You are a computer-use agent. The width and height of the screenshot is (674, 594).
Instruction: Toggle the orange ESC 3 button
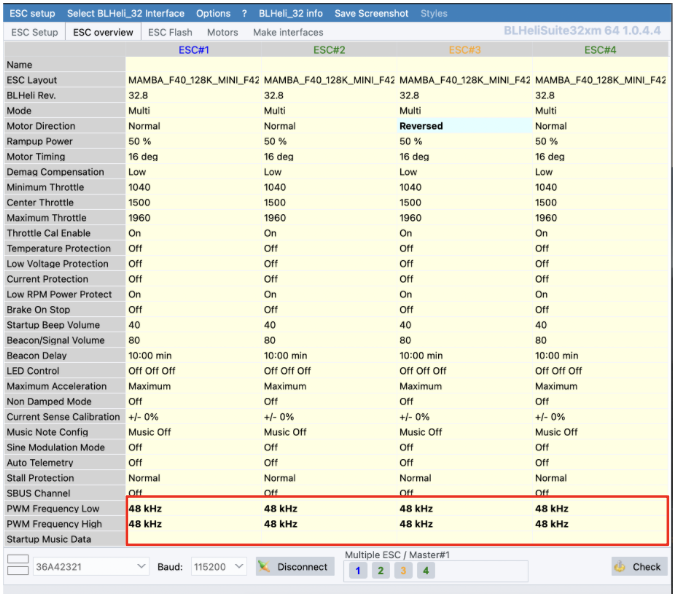click(x=403, y=570)
